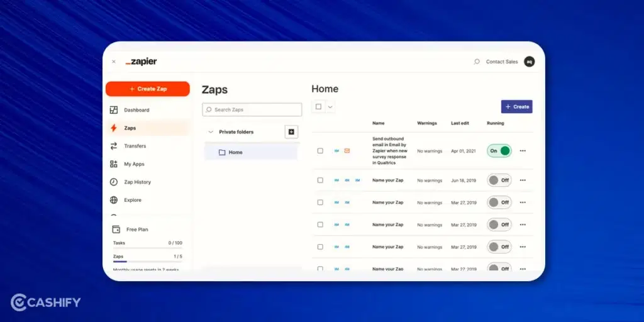Open search via the magnifier icon in header
The image size is (644, 322).
(x=477, y=62)
